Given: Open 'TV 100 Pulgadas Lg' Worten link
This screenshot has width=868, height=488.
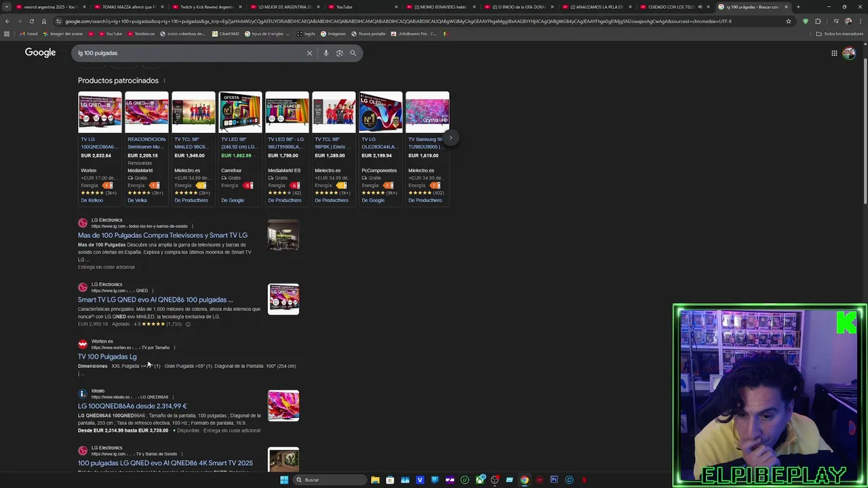Looking at the screenshot, I should (x=107, y=357).
